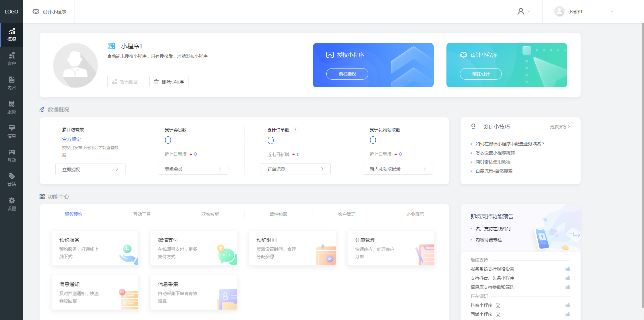Open the 微信支付 feature card
Image resolution: width=644 pixels, height=320 pixels.
click(194, 248)
